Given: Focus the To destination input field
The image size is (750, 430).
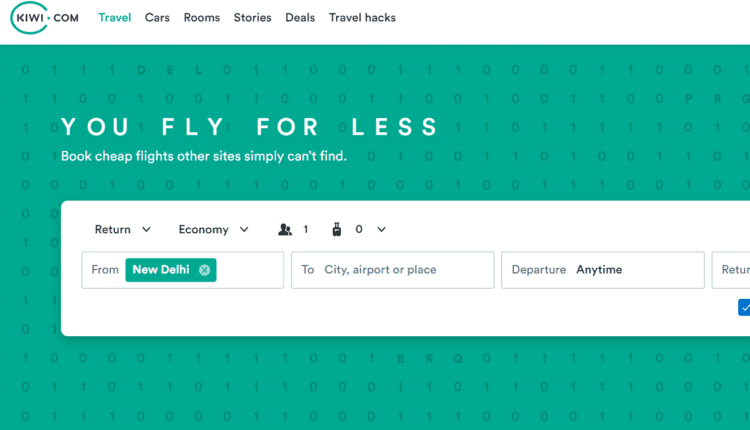Looking at the screenshot, I should tap(400, 270).
